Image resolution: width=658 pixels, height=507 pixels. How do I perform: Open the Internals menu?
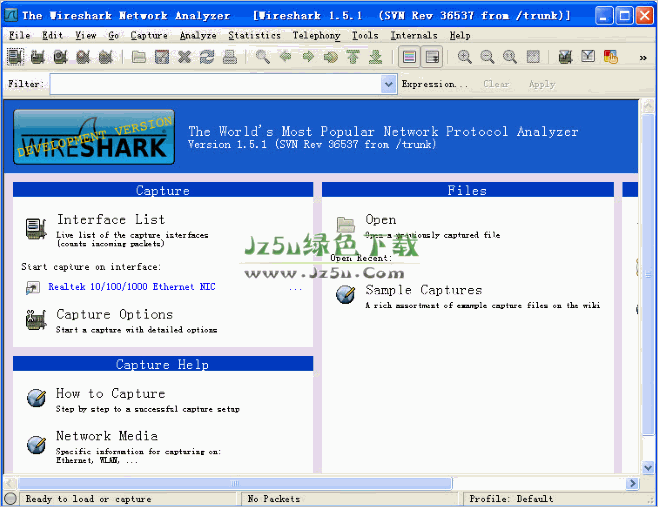pyautogui.click(x=414, y=35)
